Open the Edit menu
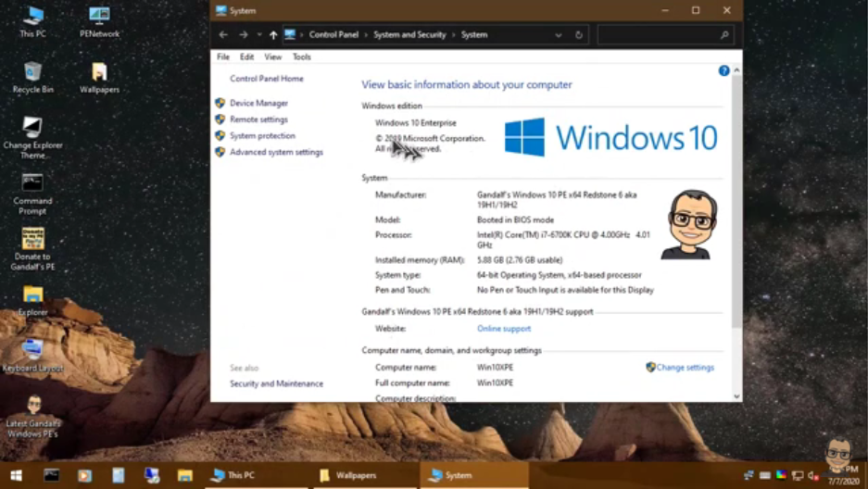Image resolution: width=868 pixels, height=489 pixels. pyautogui.click(x=247, y=57)
